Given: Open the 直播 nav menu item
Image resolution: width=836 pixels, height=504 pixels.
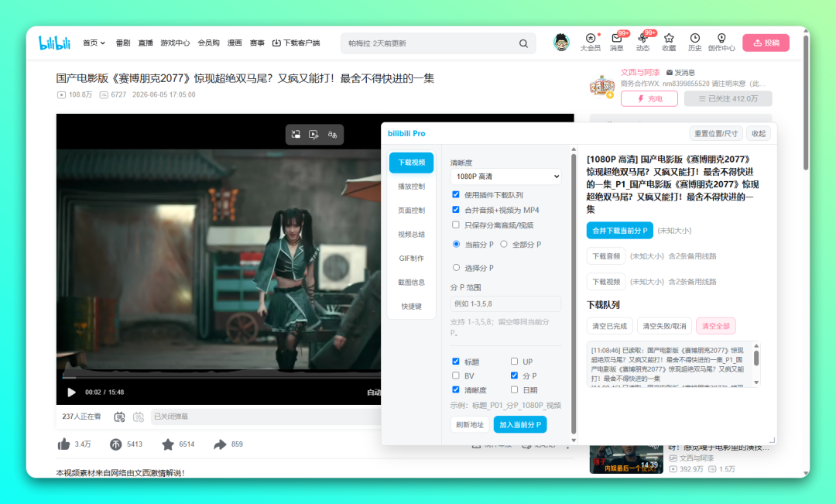Looking at the screenshot, I should tap(146, 43).
